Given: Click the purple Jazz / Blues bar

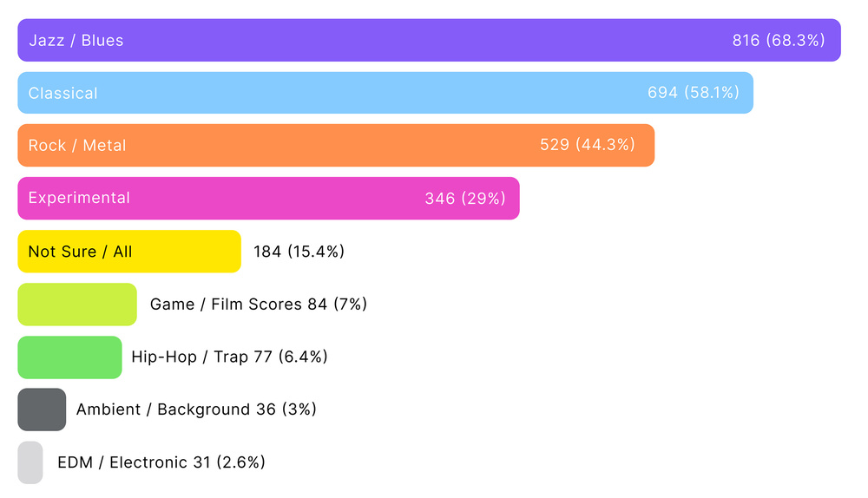Looking at the screenshot, I should click(x=429, y=41).
